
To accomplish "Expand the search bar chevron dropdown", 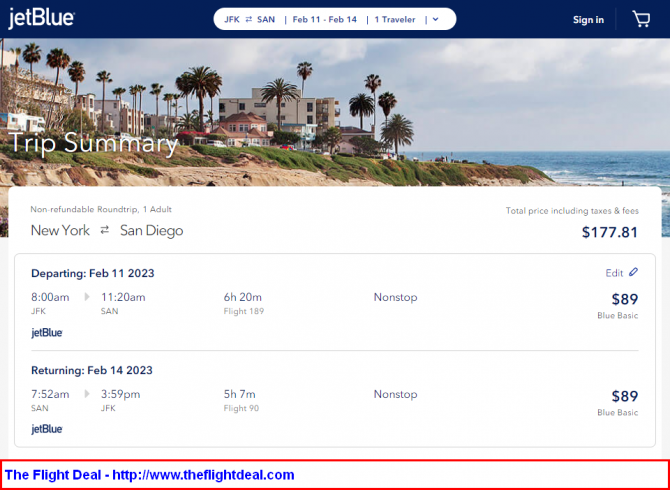I will coord(435,19).
